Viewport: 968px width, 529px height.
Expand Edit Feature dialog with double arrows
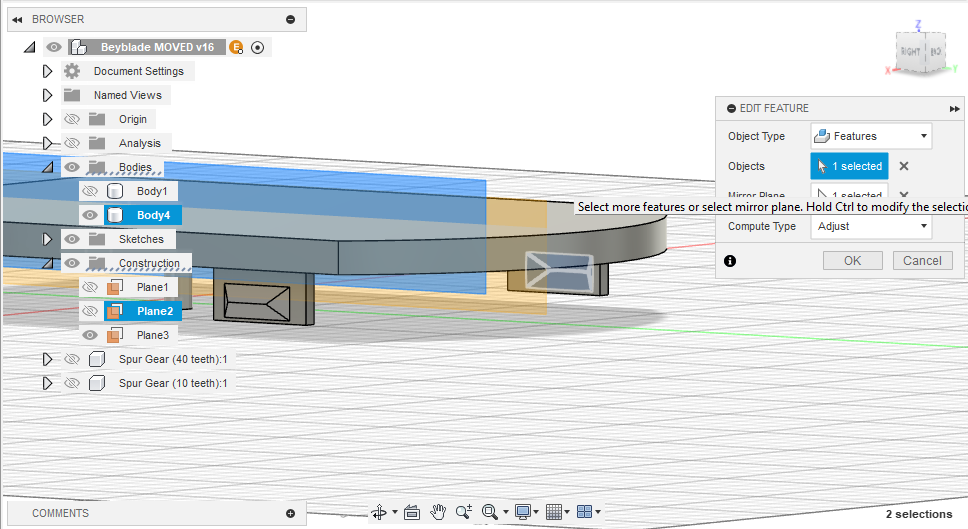click(954, 109)
